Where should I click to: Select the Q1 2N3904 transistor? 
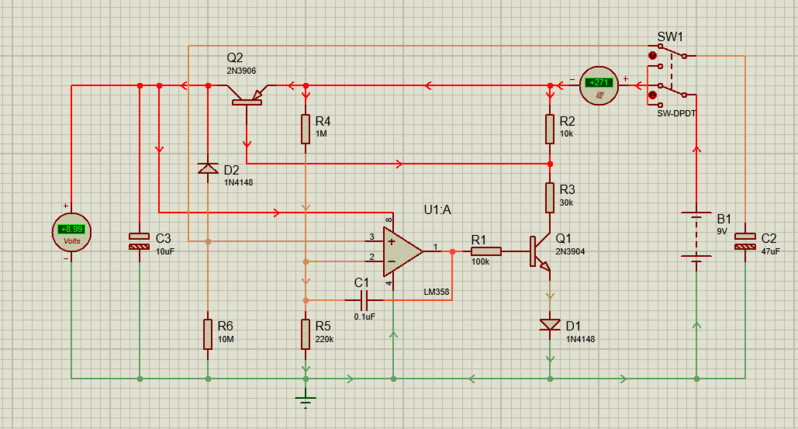click(x=541, y=251)
